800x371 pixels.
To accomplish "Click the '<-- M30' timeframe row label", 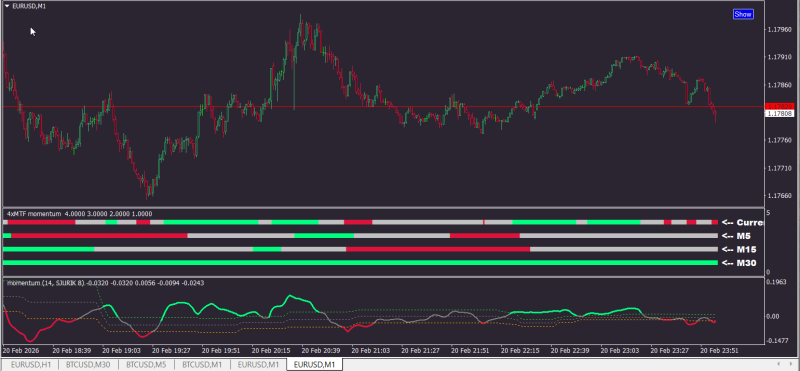I will pos(739,263).
